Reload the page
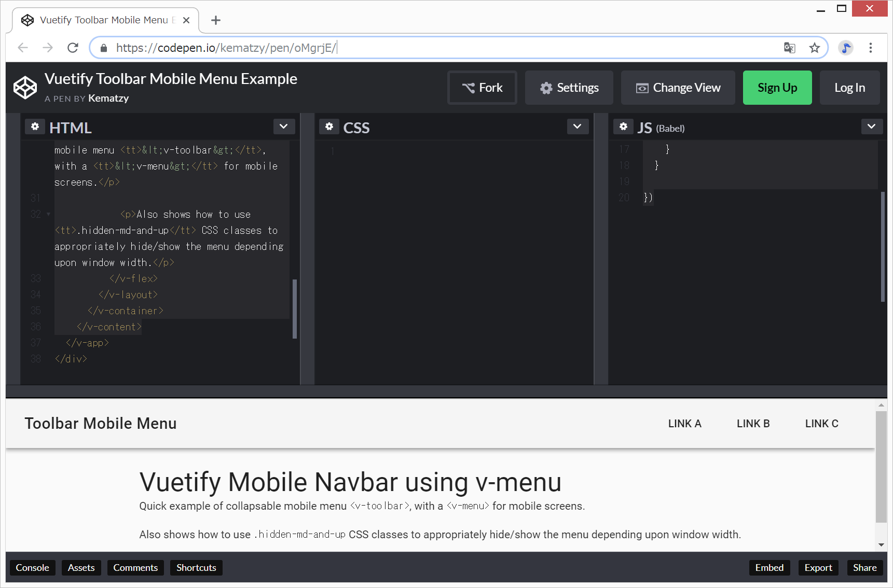 coord(73,48)
